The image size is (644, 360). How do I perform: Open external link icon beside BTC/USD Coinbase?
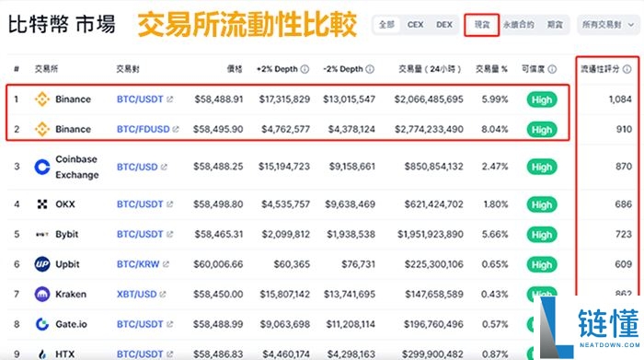tap(164, 167)
